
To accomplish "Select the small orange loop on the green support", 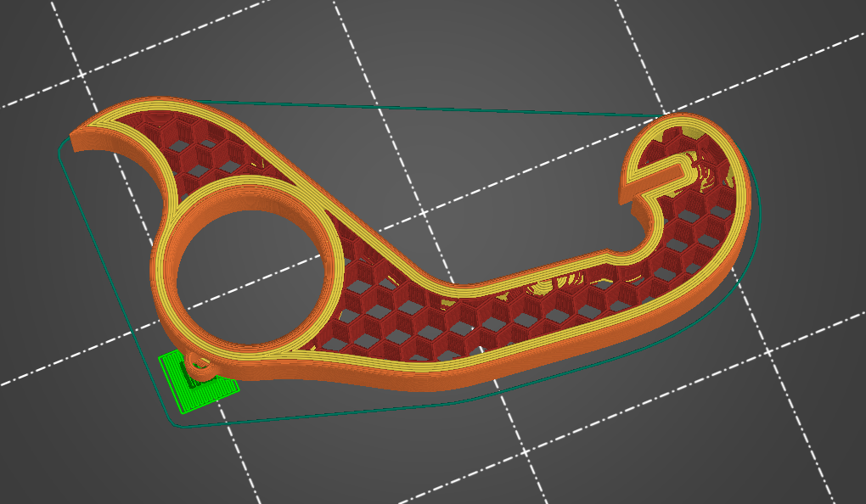I will [202, 365].
